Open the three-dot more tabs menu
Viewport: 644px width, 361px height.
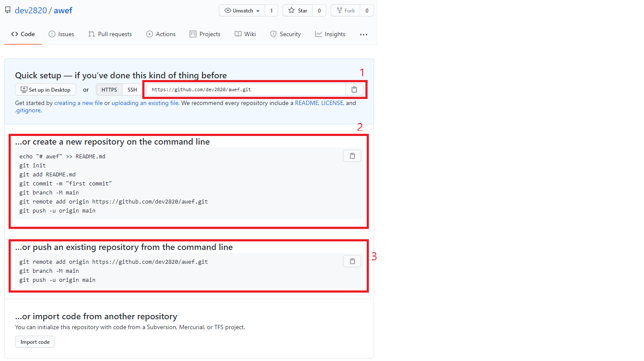(x=364, y=34)
